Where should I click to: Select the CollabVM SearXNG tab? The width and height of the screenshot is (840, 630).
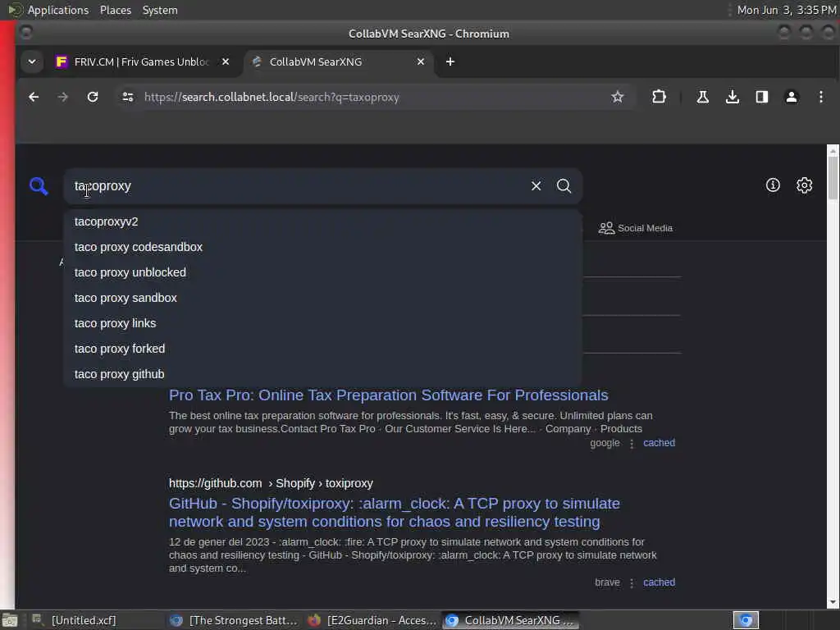[337, 62]
